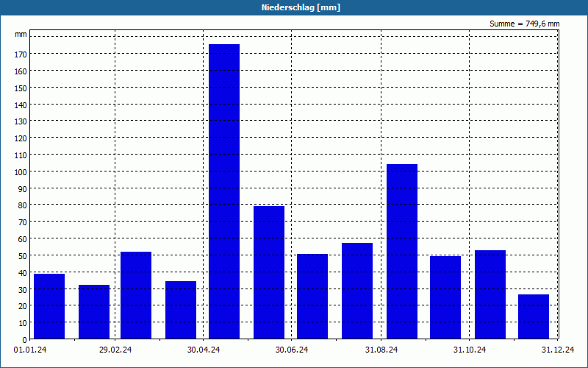Select the June bar near 79 mm
Image resolution: width=588 pixels, height=368 pixels.
point(269,272)
